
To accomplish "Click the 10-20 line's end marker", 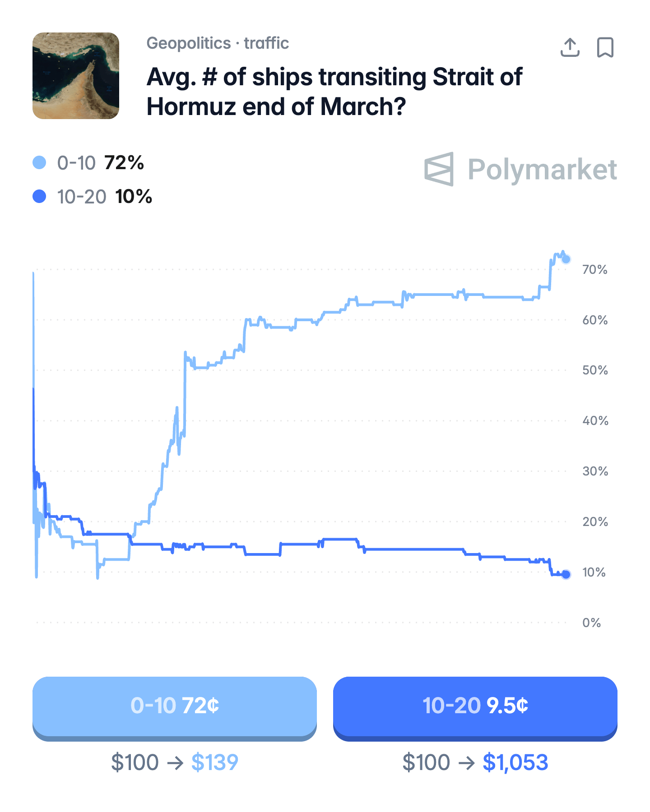I will tap(566, 574).
